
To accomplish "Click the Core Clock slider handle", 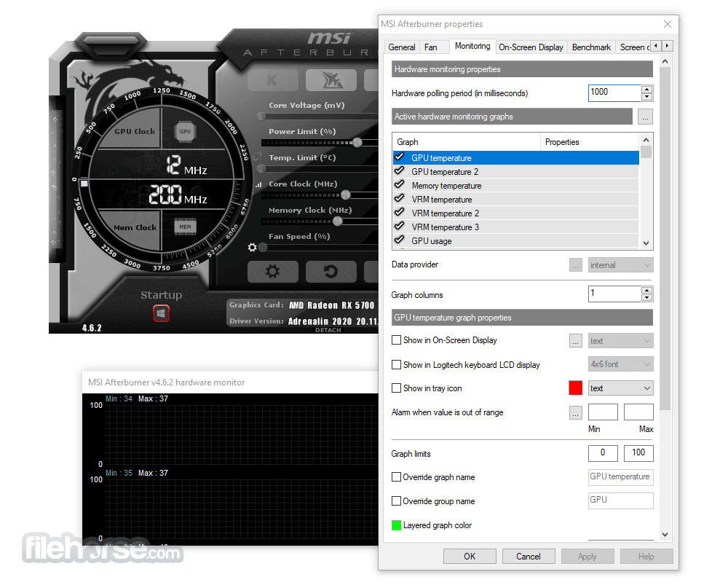I will point(345,195).
